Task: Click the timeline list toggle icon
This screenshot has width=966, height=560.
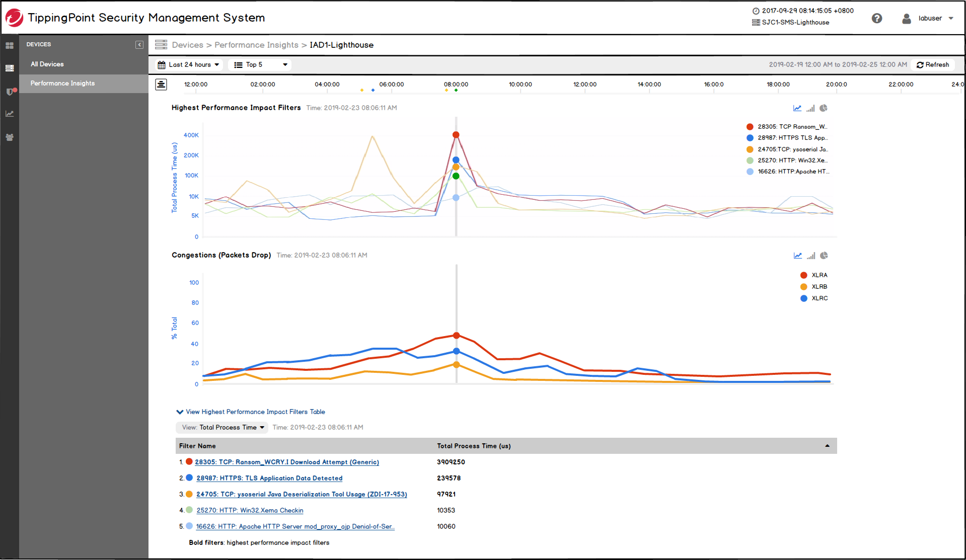Action: 161,84
